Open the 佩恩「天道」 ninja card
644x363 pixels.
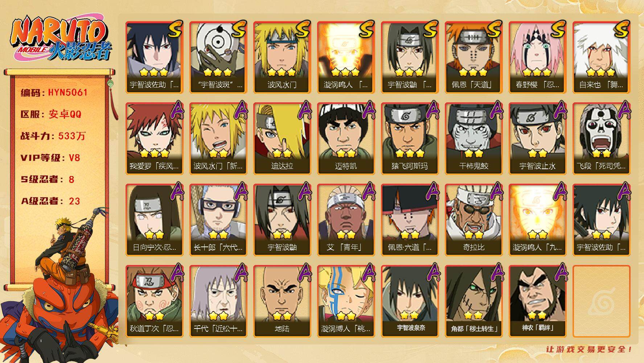(473, 57)
